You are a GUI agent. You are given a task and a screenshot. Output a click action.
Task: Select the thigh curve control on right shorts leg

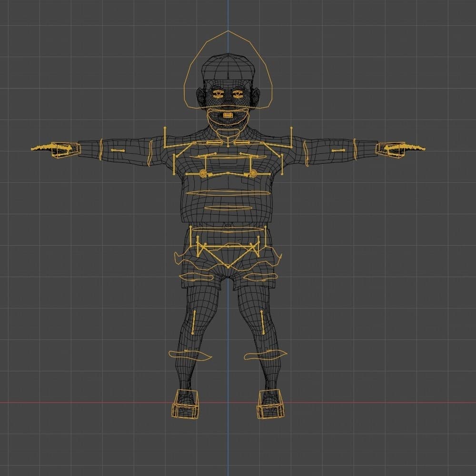coord(260,277)
